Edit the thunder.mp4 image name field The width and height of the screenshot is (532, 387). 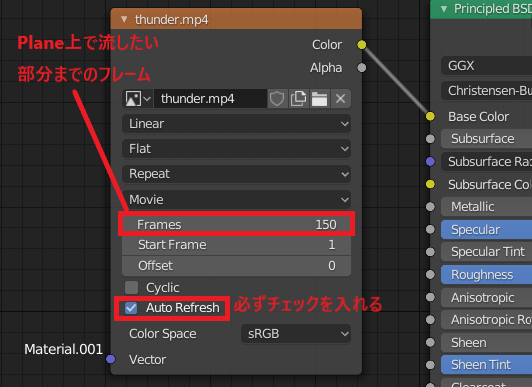click(x=210, y=99)
